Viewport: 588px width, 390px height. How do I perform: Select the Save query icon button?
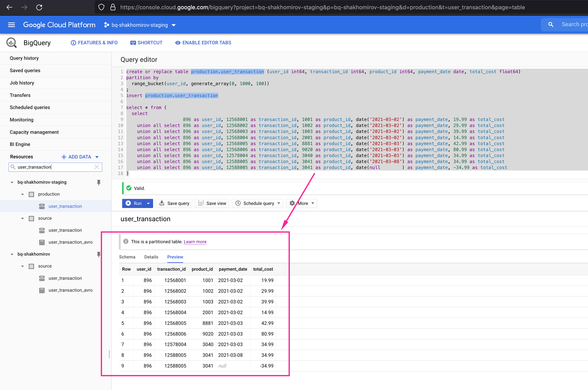162,203
